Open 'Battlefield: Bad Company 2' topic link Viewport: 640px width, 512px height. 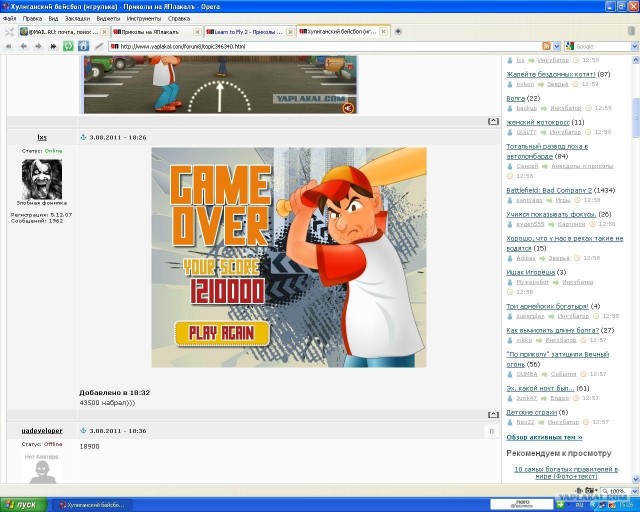point(549,190)
